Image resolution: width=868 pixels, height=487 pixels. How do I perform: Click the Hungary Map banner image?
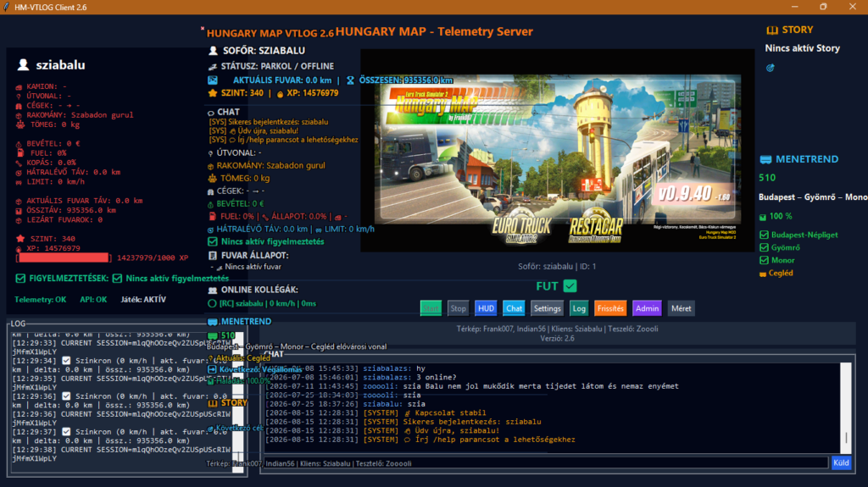tap(558, 151)
